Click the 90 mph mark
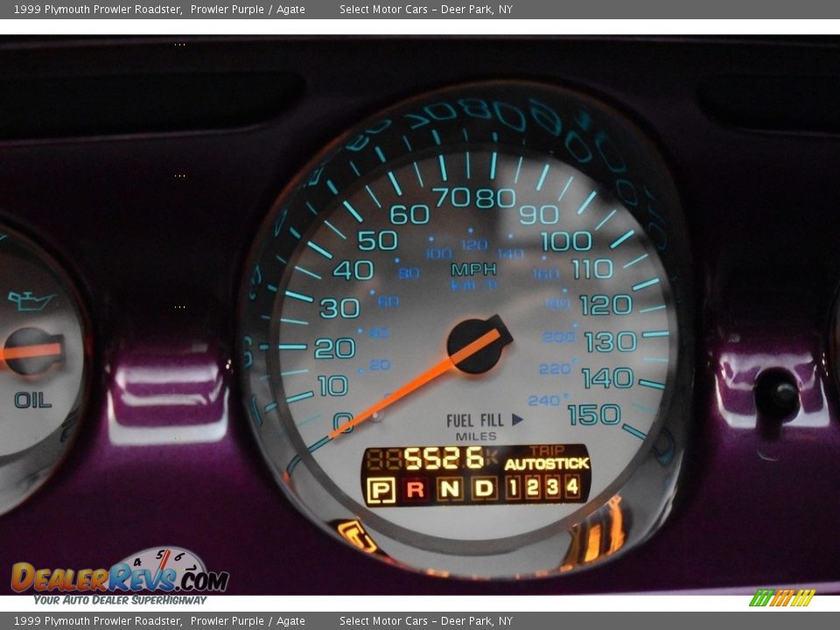This screenshot has width=840, height=630. click(539, 214)
